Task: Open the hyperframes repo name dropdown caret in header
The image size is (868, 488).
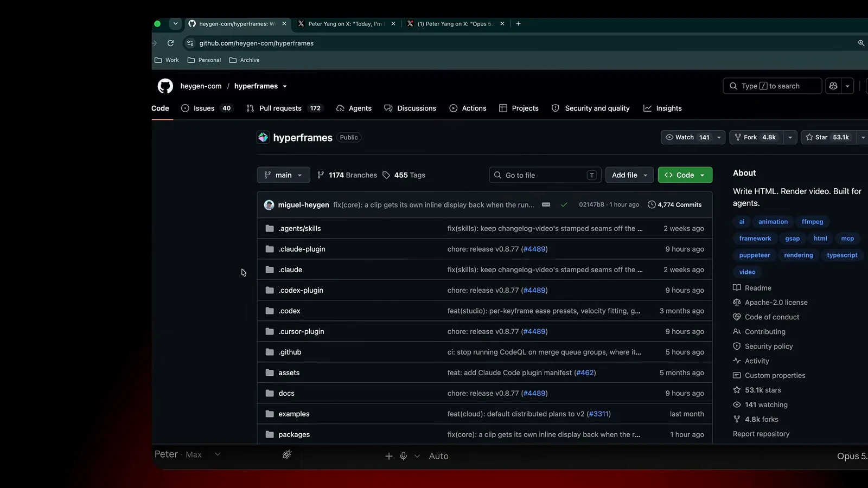Action: pyautogui.click(x=285, y=87)
